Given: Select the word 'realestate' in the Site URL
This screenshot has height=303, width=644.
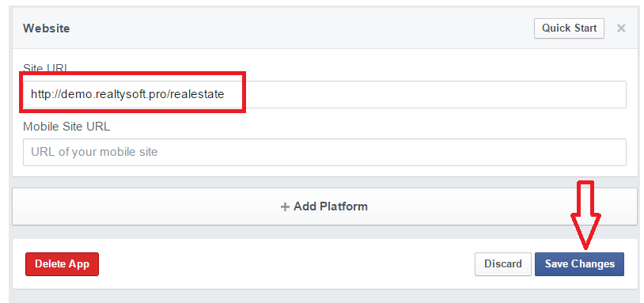Looking at the screenshot, I should tap(197, 94).
